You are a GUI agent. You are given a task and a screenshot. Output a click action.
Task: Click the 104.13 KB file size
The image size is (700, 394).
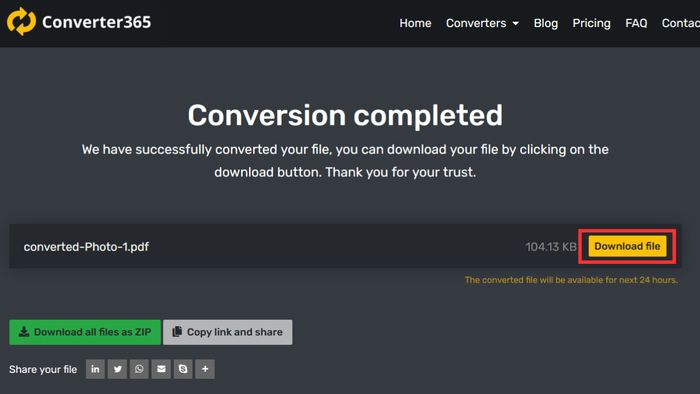point(551,247)
